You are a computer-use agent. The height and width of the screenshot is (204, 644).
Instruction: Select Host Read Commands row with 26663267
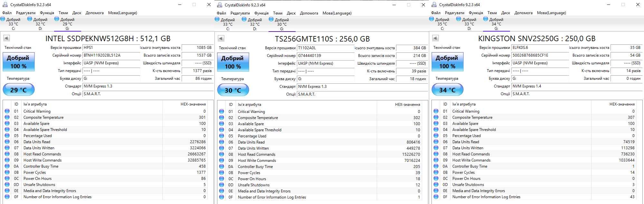pyautogui.click(x=105, y=154)
